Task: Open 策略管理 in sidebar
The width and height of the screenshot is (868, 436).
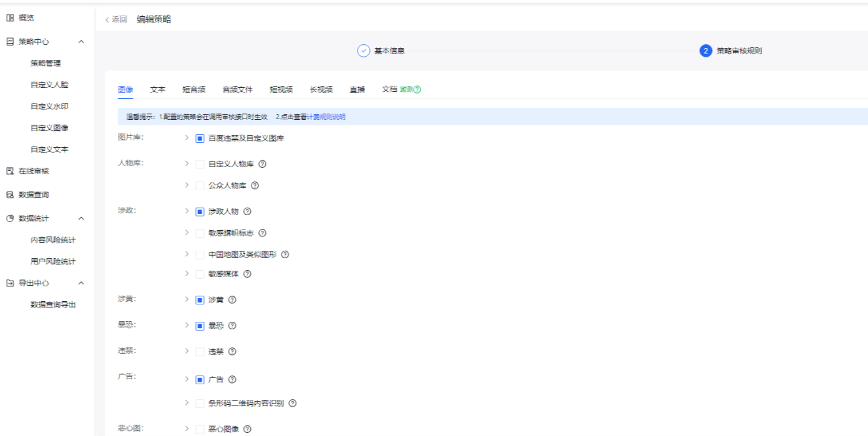Action: 46,63
